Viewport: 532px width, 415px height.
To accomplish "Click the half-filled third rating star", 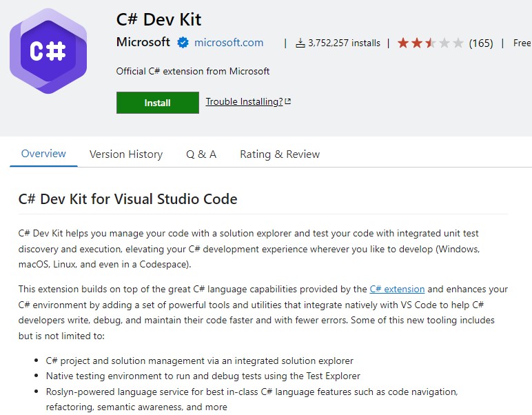I will 431,43.
